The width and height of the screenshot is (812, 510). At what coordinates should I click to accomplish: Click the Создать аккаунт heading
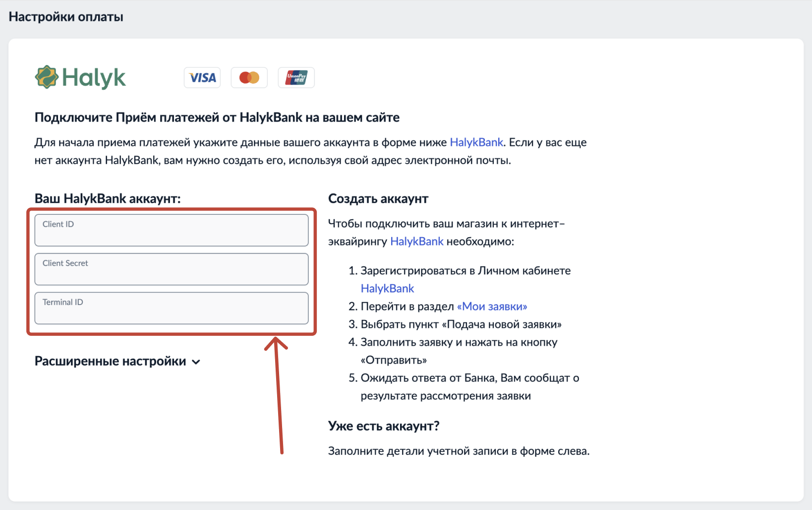pos(378,199)
